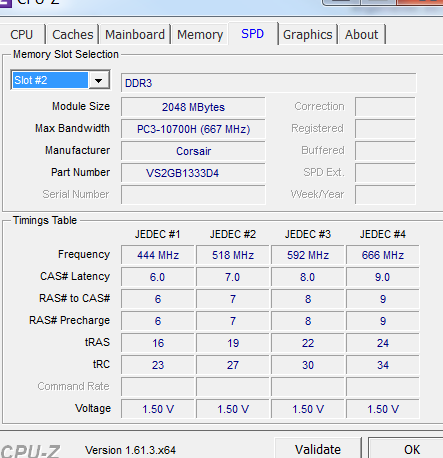Select the VS2GB1333D4 part number
The width and height of the screenshot is (443, 458).
(x=193, y=173)
